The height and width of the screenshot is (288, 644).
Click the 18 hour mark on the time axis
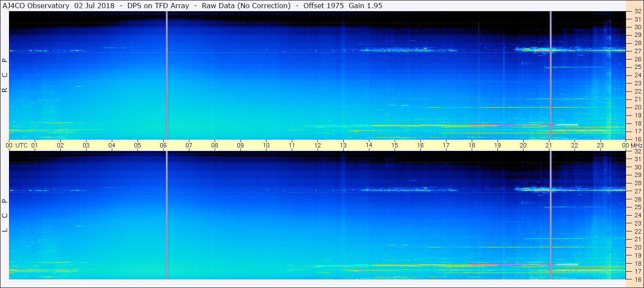click(472, 145)
